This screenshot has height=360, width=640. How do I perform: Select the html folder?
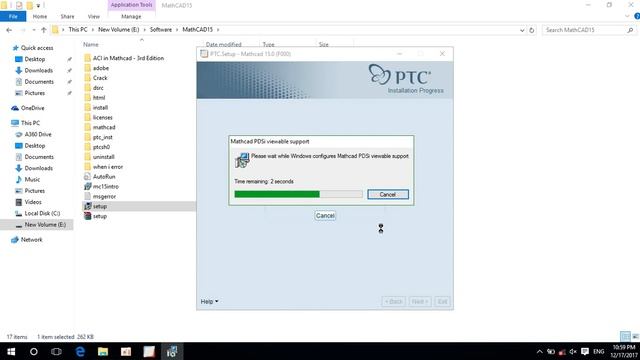(x=99, y=98)
